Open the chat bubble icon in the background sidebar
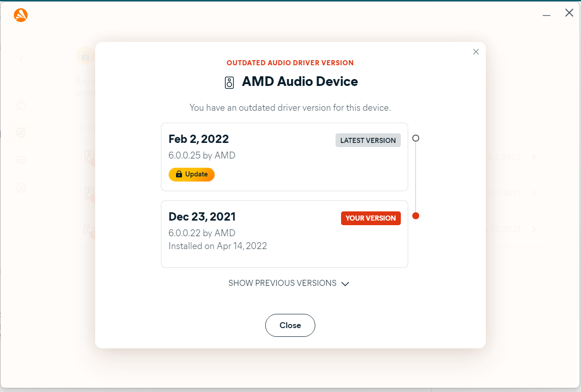The image size is (581, 392). click(21, 160)
